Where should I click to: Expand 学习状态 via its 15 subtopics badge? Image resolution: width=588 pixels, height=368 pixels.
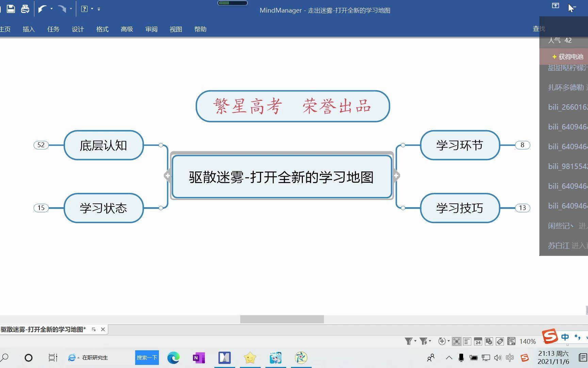(41, 208)
